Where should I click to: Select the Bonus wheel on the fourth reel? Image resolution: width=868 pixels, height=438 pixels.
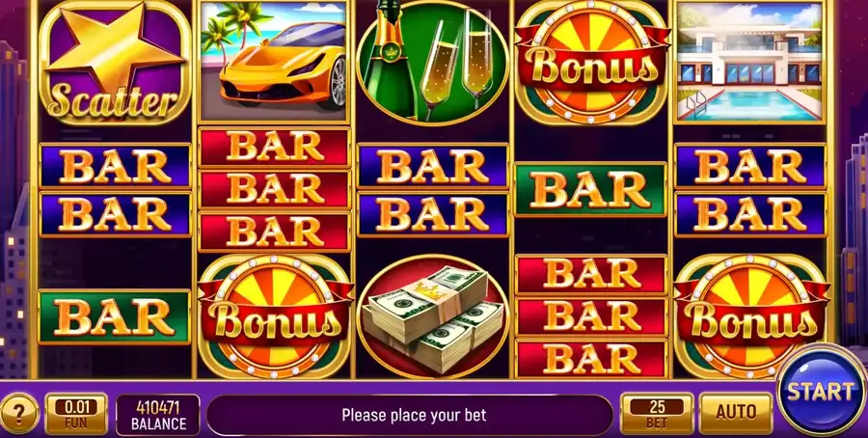click(x=591, y=62)
